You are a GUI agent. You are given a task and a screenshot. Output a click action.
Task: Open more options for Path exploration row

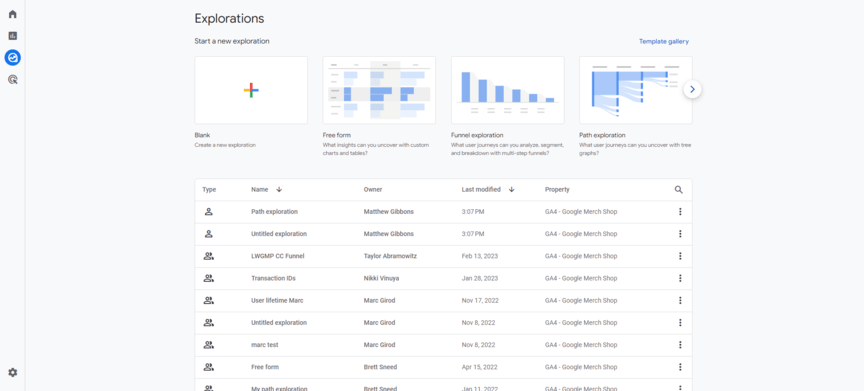(x=681, y=211)
